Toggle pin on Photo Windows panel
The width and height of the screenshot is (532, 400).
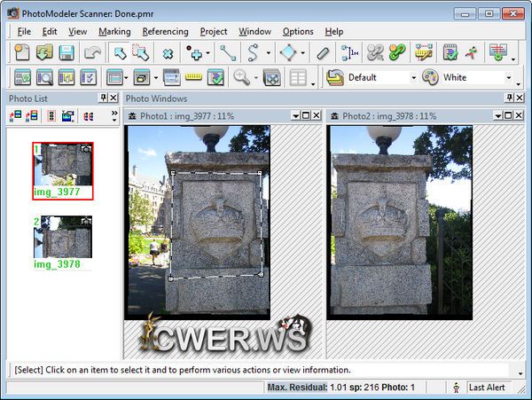point(509,98)
